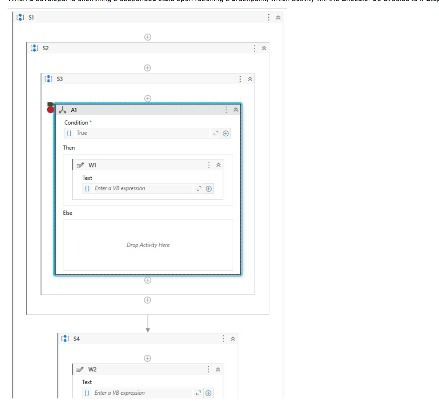The width and height of the screenshot is (439, 410).
Task: Add an activity at the top of S1
Action: (x=147, y=37)
